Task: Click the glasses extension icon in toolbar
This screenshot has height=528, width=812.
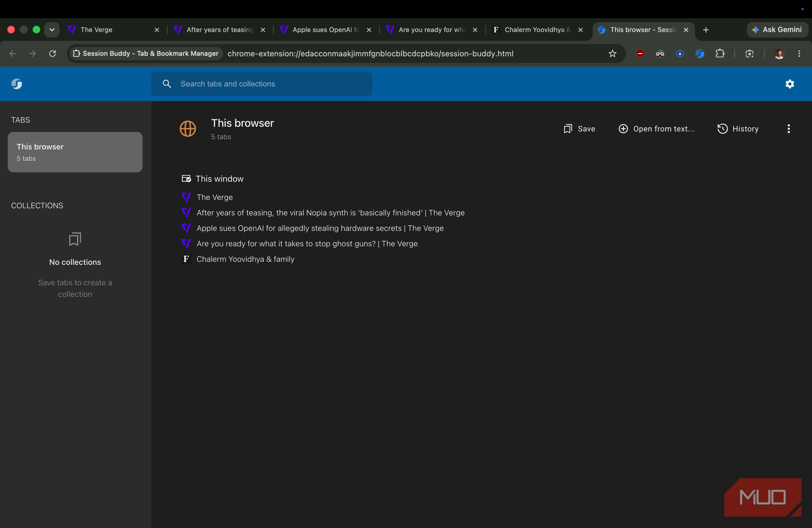Action: click(x=660, y=54)
